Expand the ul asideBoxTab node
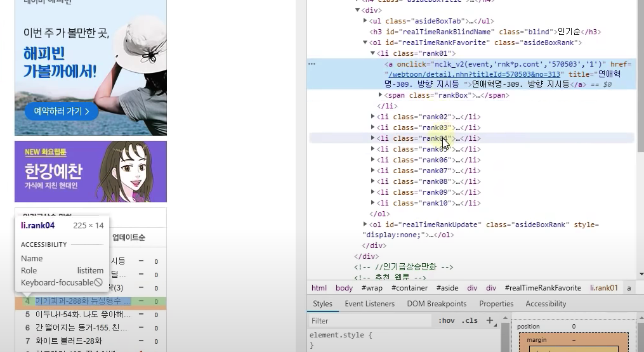Screen dimensions: 644x352 [365, 20]
